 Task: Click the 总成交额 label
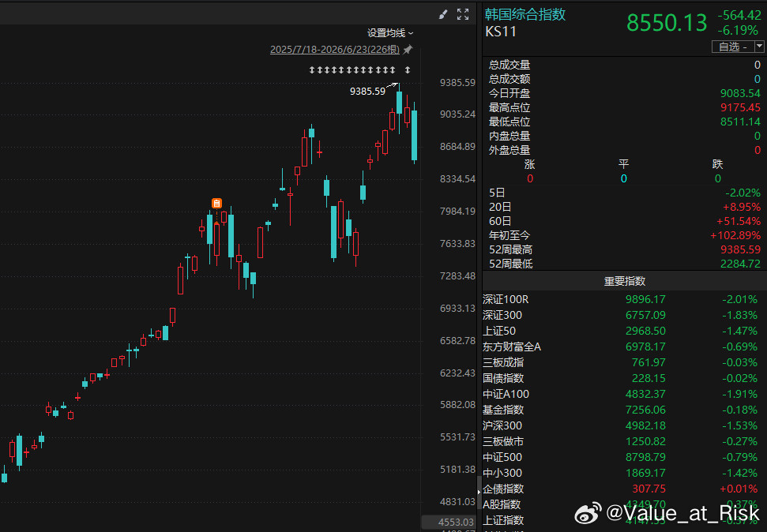click(x=509, y=79)
